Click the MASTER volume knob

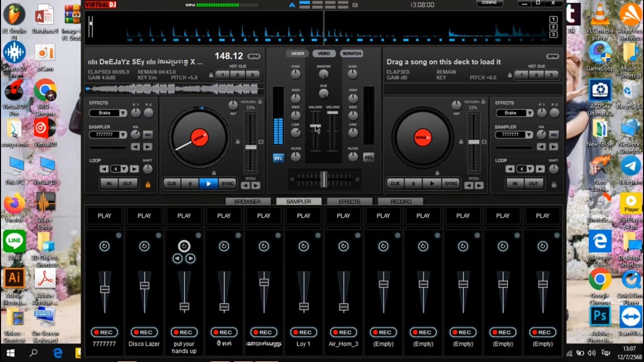coord(324,74)
